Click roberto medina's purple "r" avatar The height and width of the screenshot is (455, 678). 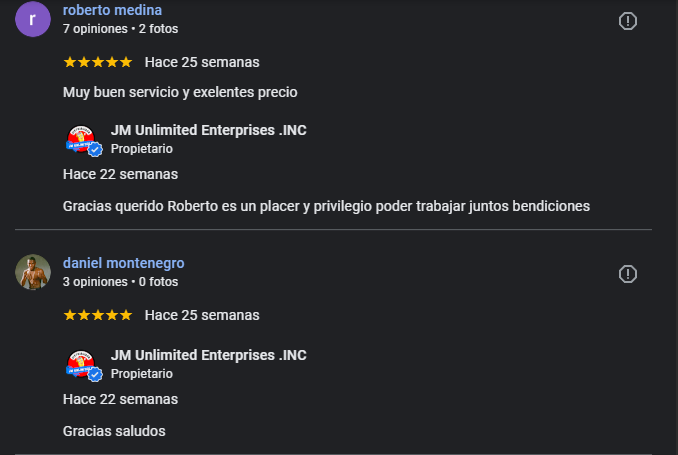click(x=33, y=20)
